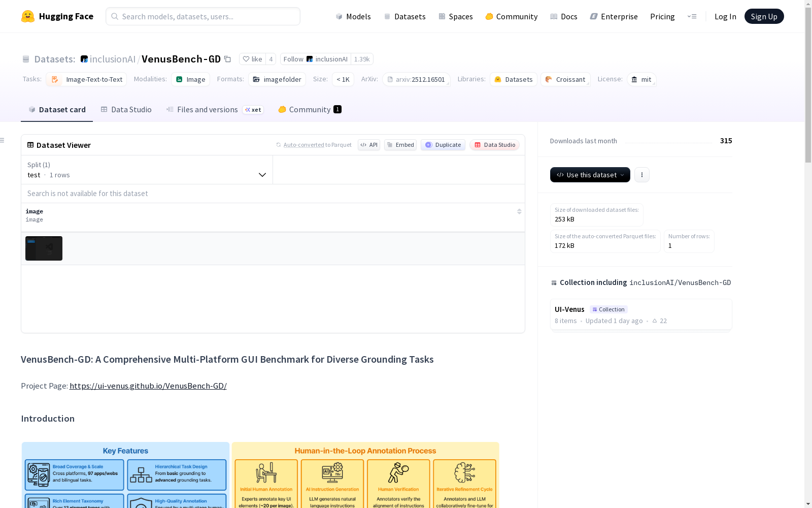This screenshot has width=812, height=508.
Task: Expand the Split test dropdown
Action: (x=147, y=170)
